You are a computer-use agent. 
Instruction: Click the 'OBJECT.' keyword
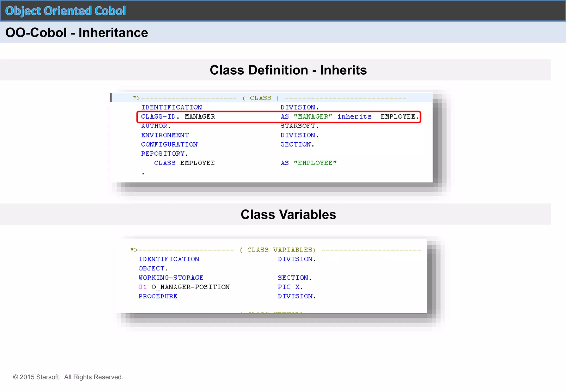pos(153,268)
